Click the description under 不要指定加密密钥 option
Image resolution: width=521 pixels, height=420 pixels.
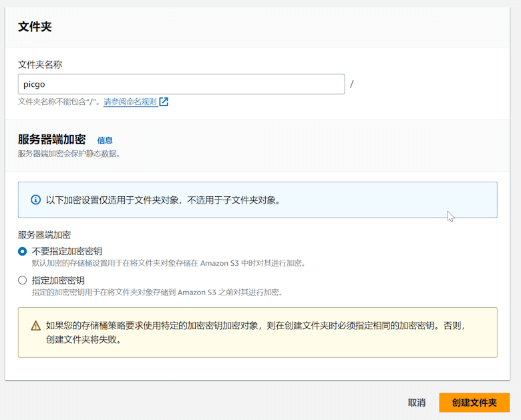click(x=168, y=263)
